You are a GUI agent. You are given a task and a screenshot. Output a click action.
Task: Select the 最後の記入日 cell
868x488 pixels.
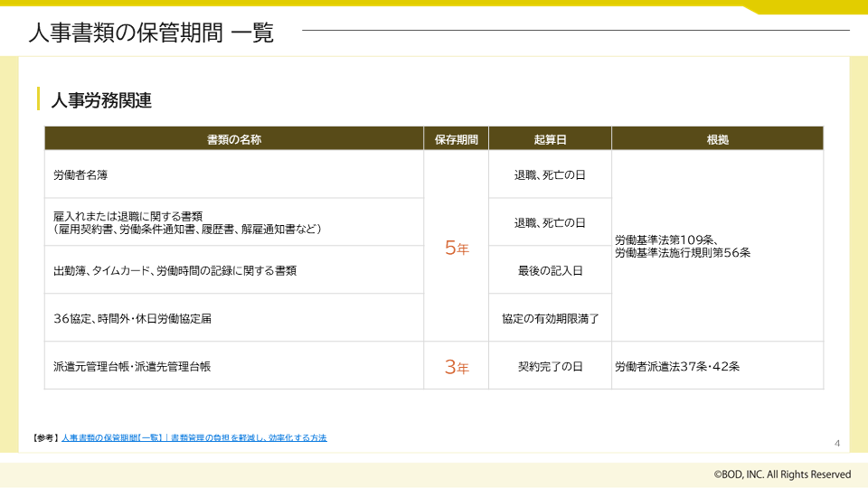(x=550, y=270)
